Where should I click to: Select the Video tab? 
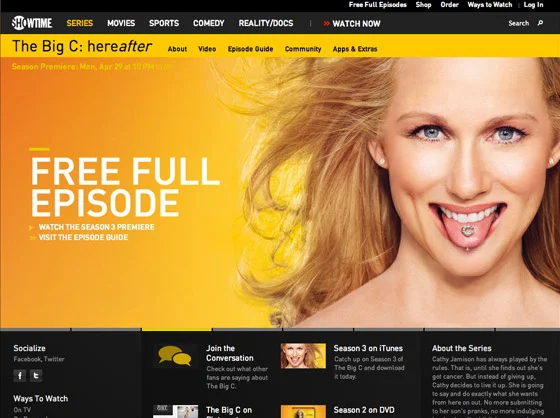pos(207,49)
